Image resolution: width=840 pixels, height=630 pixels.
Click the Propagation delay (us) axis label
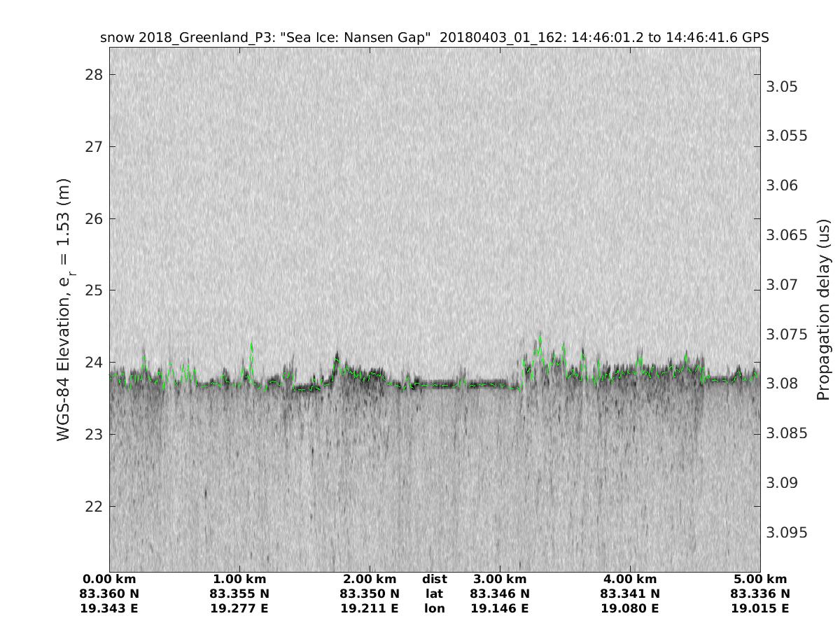tap(824, 308)
